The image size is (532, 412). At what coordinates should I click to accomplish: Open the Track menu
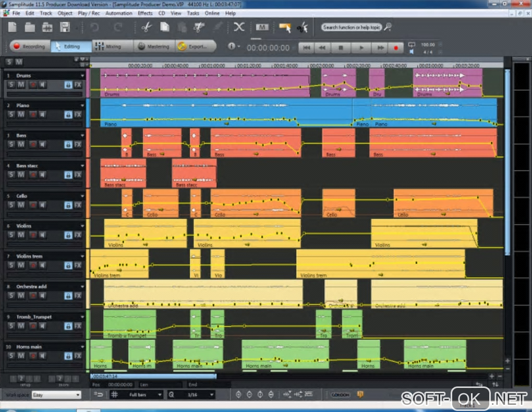pos(46,13)
